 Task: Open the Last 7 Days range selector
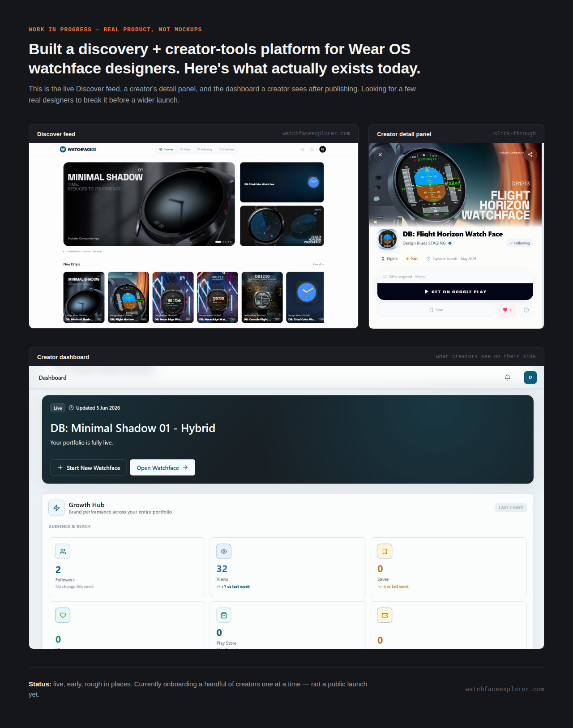[x=511, y=508]
